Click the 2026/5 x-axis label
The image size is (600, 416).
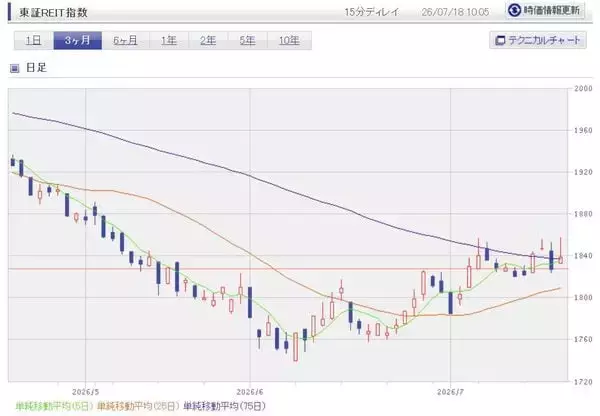click(86, 392)
